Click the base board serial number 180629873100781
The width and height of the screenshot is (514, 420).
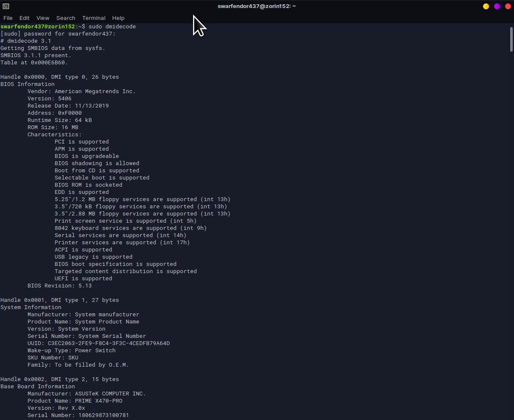click(x=103, y=415)
